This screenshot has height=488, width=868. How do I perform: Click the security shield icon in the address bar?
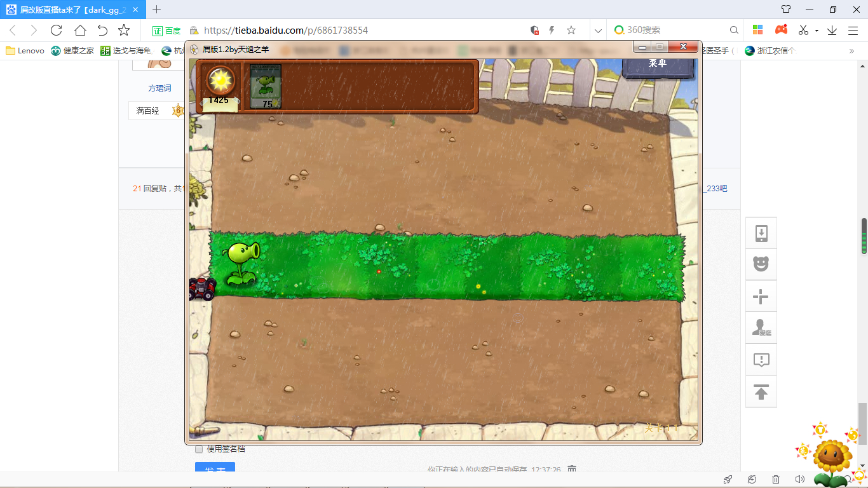[534, 30]
